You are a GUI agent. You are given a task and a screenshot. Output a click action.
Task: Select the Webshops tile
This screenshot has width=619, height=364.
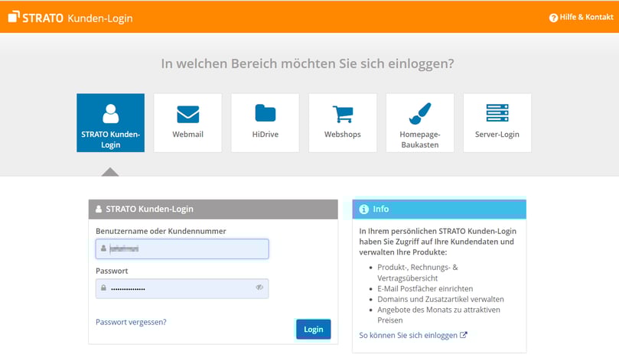[343, 122]
